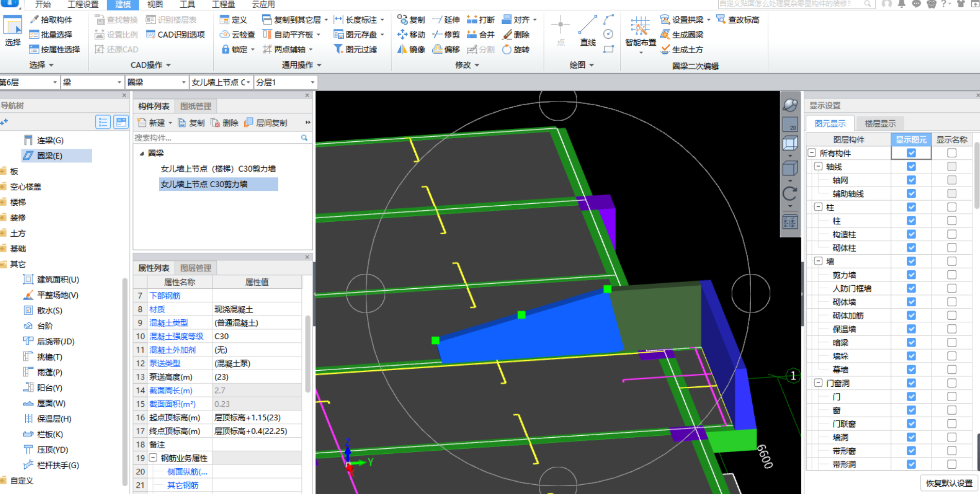
Task: Open 下部钢筋 property link
Action: [x=165, y=295]
